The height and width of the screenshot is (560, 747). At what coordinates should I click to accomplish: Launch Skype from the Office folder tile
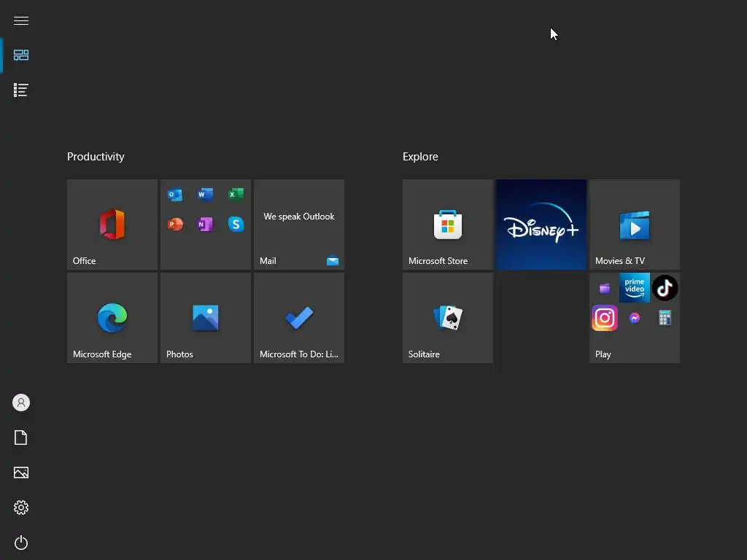click(236, 225)
